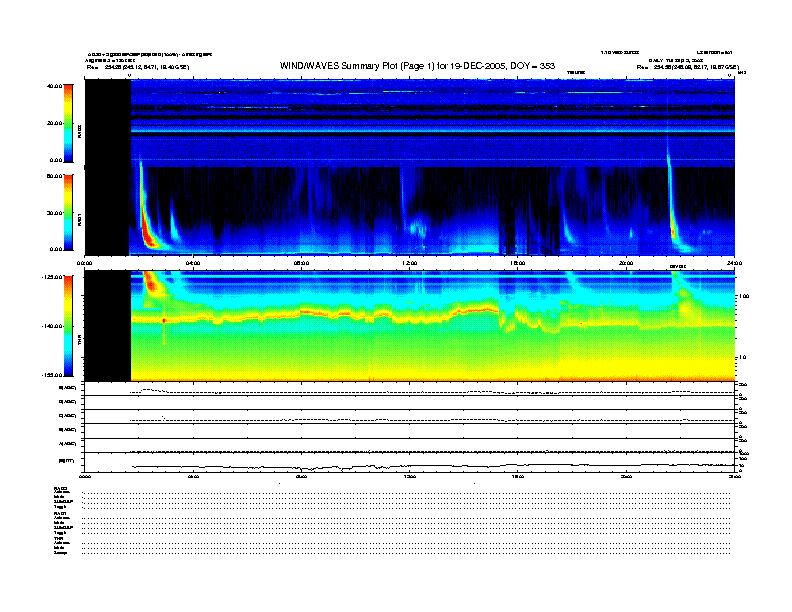Click 12:00 tick label below RAD1 panel
Image resolution: width=792 pixels, height=612 pixels.
coord(410,263)
